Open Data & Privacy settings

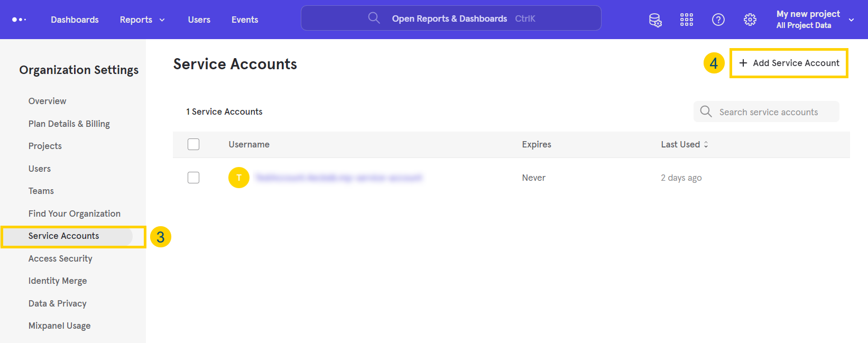[x=58, y=303]
